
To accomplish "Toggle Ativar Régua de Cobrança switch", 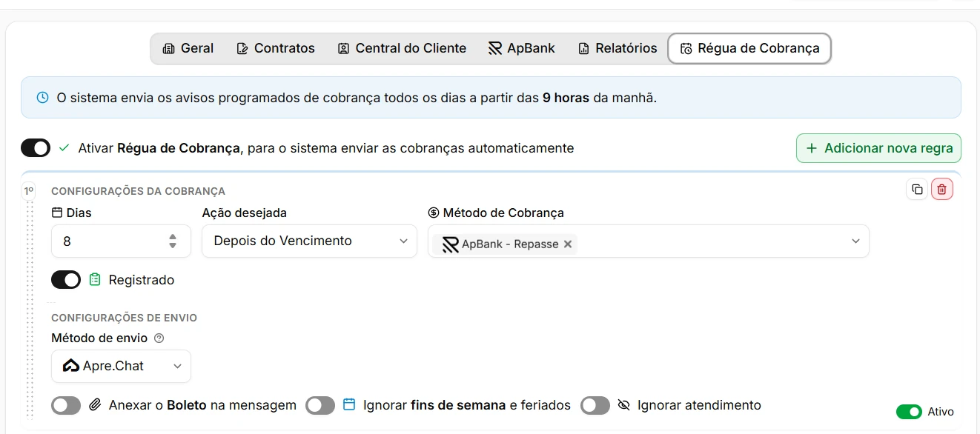I will pyautogui.click(x=36, y=148).
